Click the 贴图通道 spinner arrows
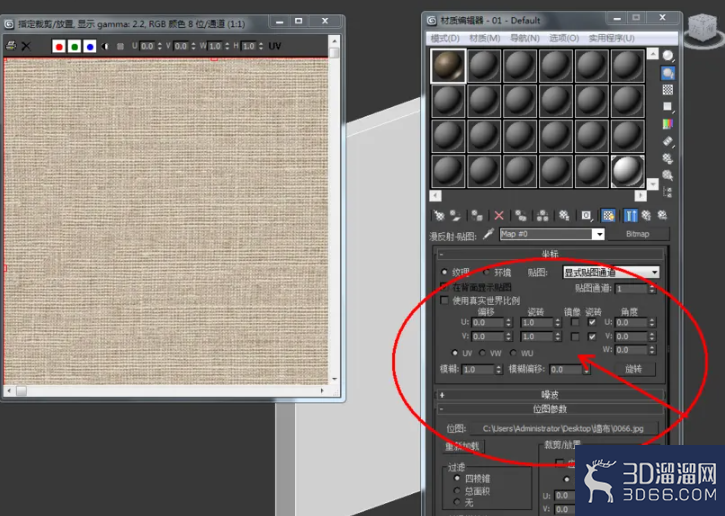This screenshot has height=516, width=725. [x=652, y=289]
